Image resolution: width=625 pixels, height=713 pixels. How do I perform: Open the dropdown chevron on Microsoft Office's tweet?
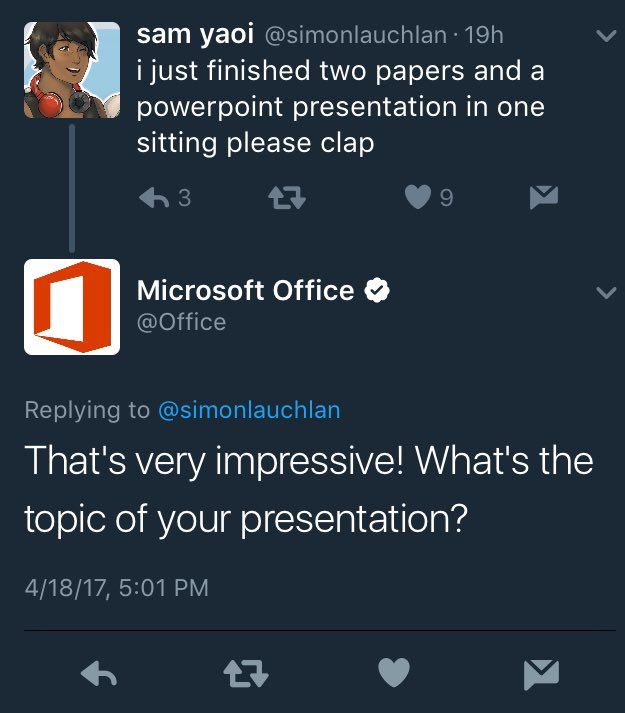(606, 292)
